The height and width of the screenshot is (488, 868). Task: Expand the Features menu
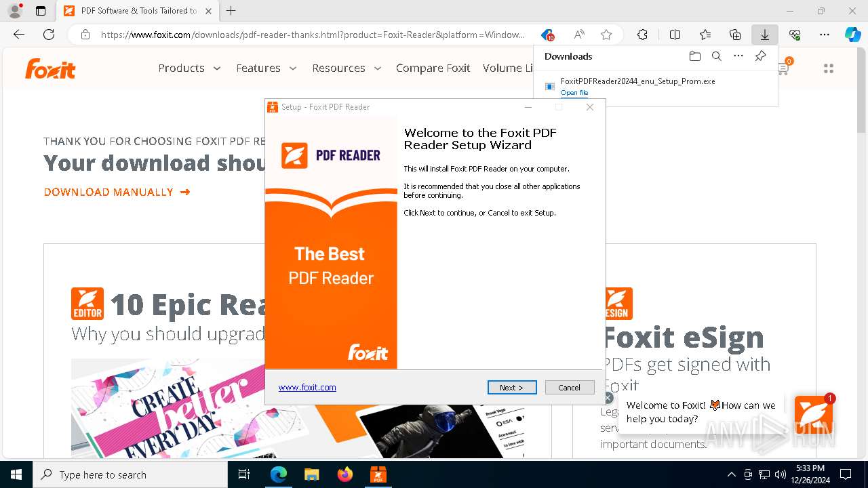pyautogui.click(x=267, y=68)
